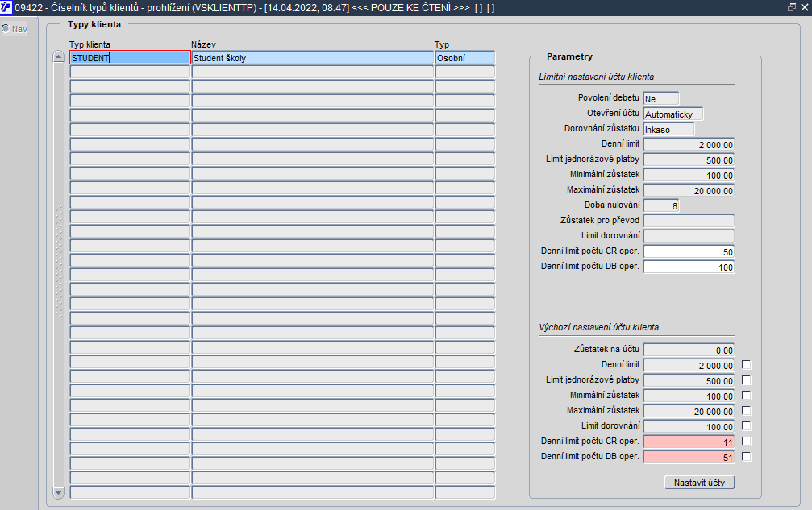Click the empty Zůstatek pro převod field
Screen dimensions: 812x510
pyautogui.click(x=689, y=221)
